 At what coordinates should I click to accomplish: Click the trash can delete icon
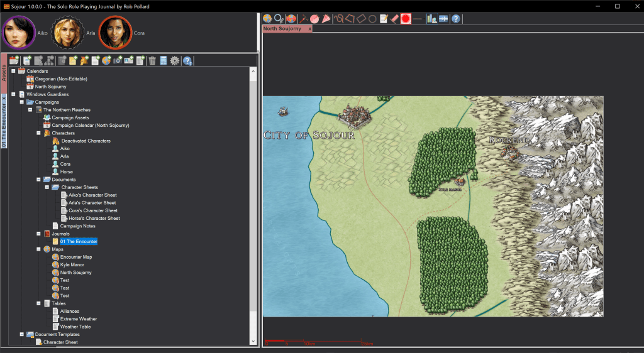coord(152,60)
